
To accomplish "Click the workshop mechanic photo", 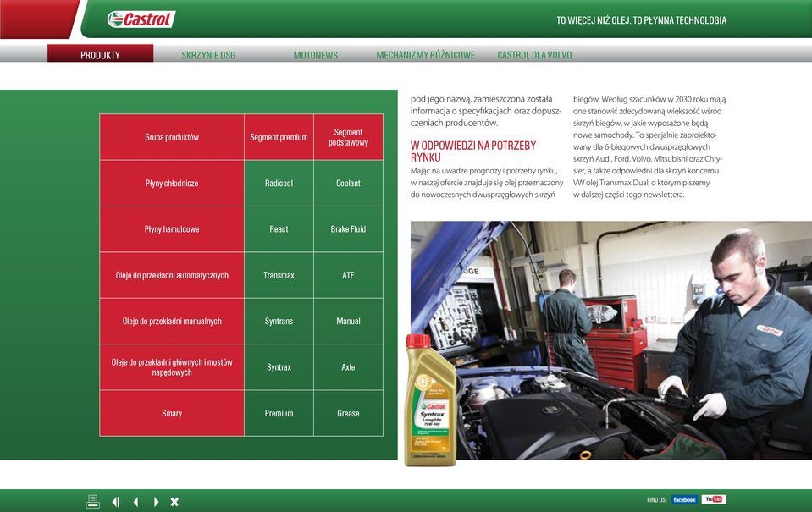I will click(x=611, y=340).
